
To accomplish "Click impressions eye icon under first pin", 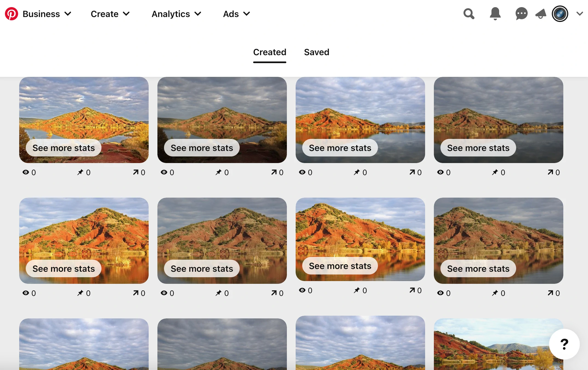I will [x=26, y=172].
